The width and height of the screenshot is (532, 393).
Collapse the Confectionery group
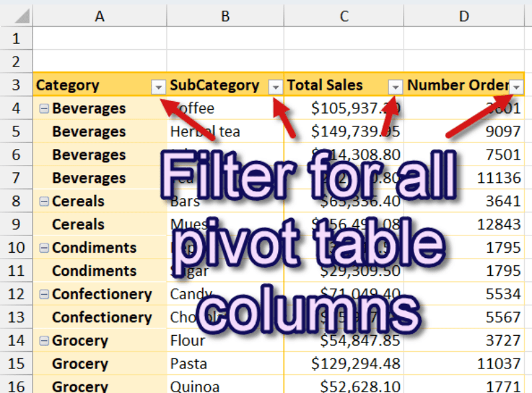pyautogui.click(x=44, y=294)
